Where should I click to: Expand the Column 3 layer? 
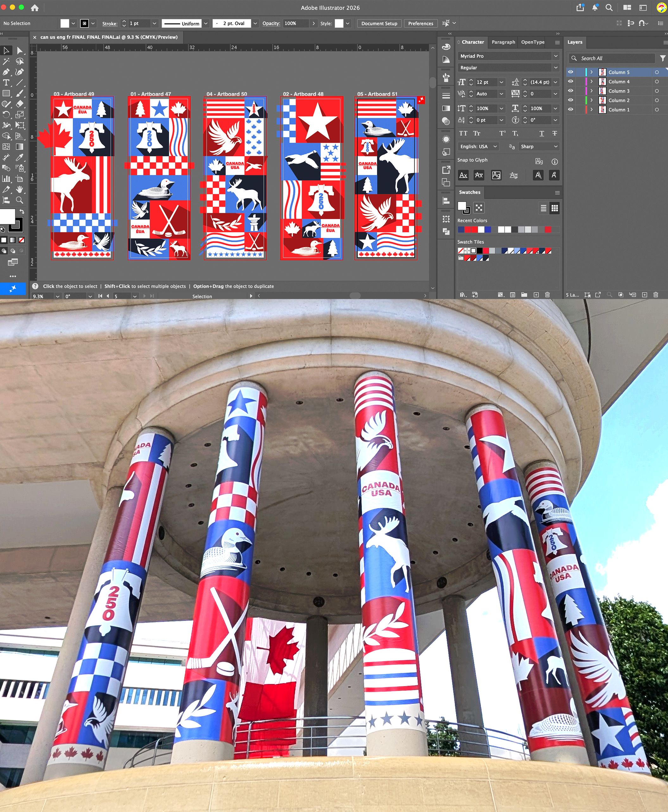[x=591, y=91]
